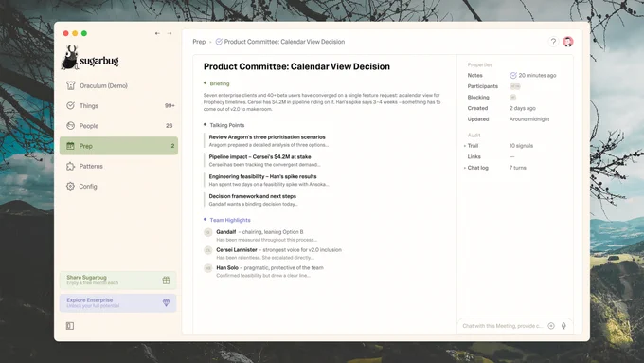Click the Talking Points heading
Screen dimensions: 644x363
point(226,125)
